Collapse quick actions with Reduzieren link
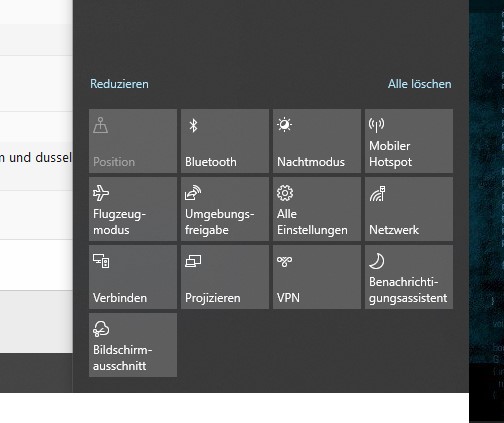 [x=119, y=84]
